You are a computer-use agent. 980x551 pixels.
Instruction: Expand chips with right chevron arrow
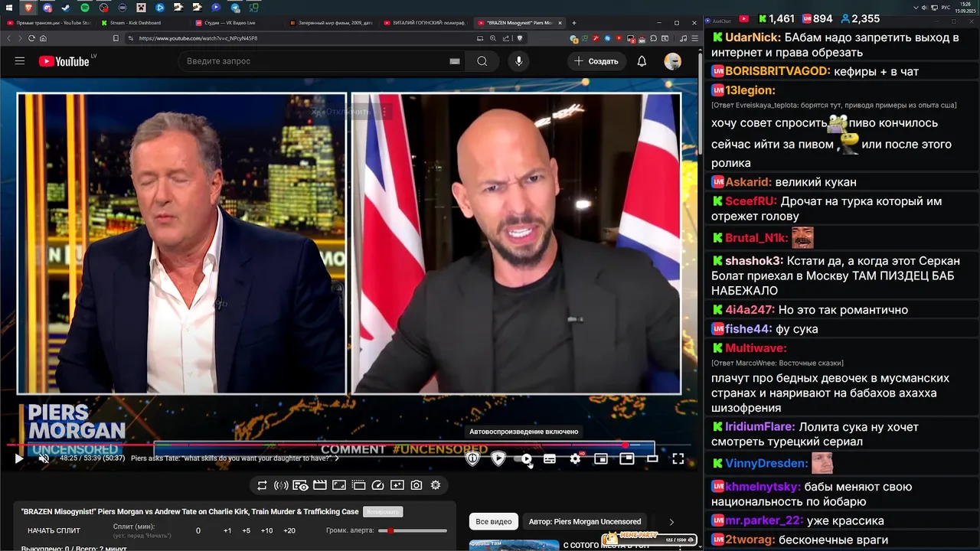(671, 522)
